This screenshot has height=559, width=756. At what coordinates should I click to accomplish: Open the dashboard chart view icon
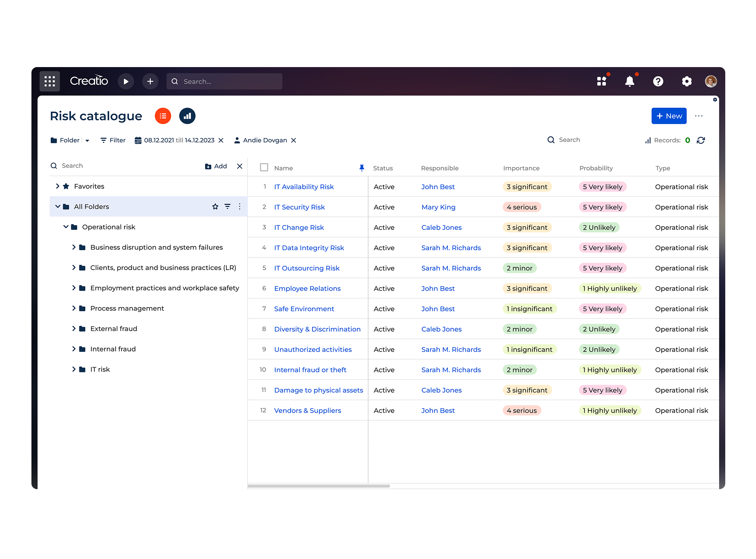click(x=187, y=116)
